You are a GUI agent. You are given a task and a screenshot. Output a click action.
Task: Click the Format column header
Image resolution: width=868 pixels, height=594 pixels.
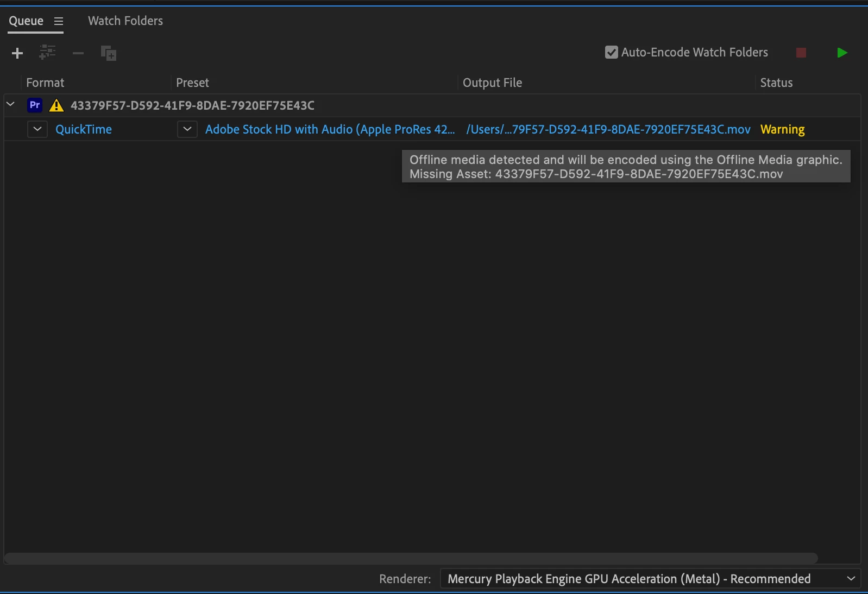pyautogui.click(x=45, y=83)
